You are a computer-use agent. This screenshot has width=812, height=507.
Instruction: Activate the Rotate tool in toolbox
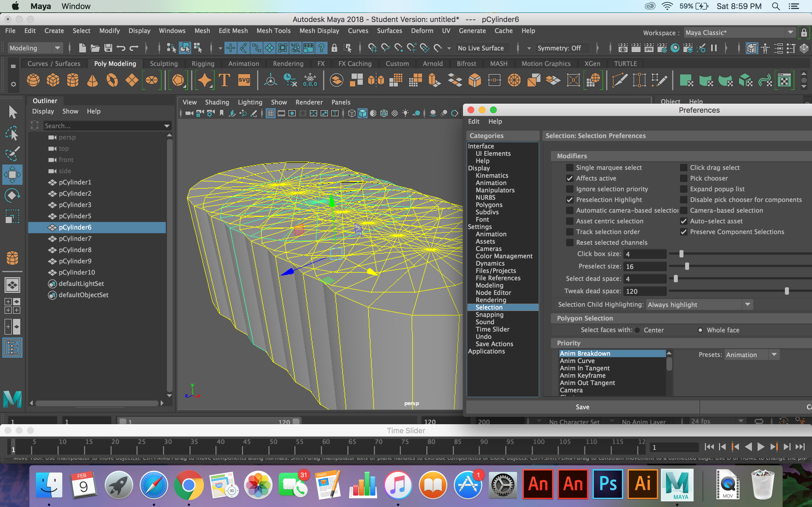[x=12, y=195]
